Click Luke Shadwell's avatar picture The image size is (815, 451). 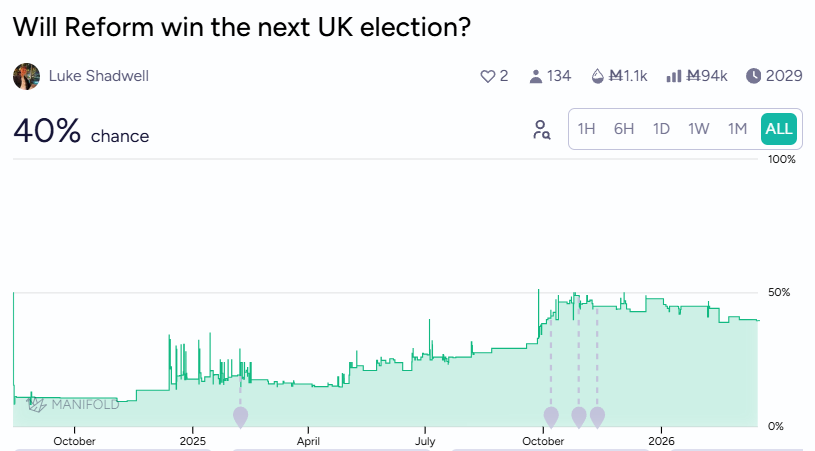pos(27,76)
